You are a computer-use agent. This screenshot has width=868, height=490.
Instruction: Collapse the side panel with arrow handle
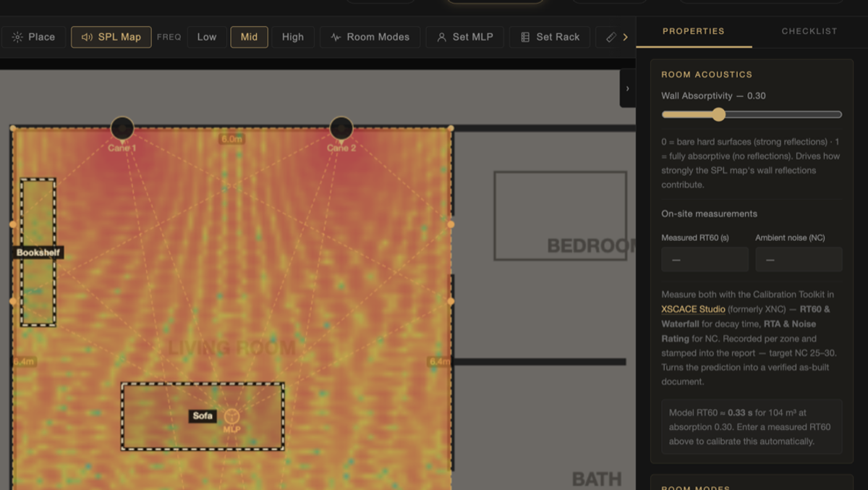627,88
